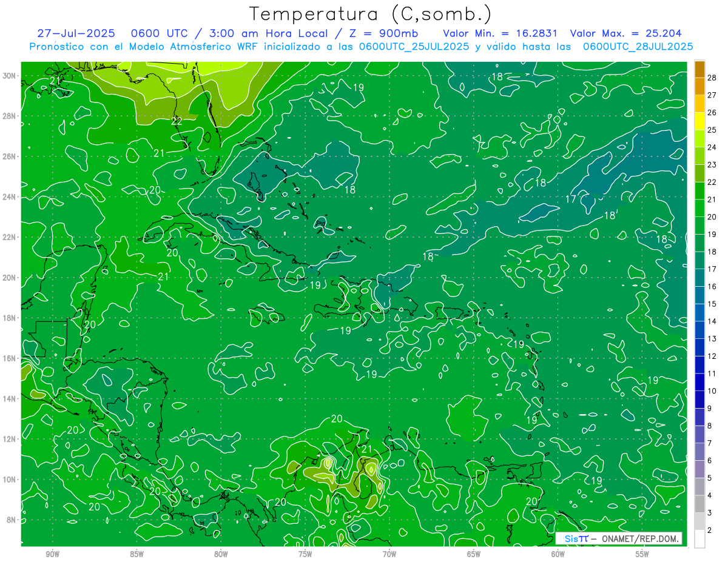Click the '80W' longitude label
Image resolution: width=728 pixels, height=562 pixels.
tap(221, 554)
